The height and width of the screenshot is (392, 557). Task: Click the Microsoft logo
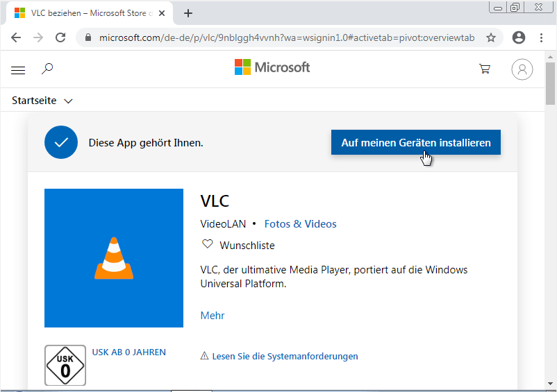272,67
